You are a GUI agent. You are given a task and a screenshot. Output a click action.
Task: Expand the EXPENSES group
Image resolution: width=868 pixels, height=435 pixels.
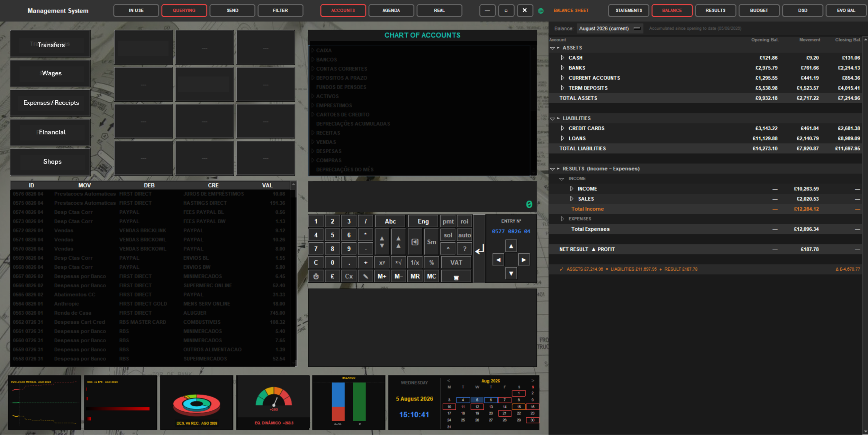pyautogui.click(x=562, y=219)
